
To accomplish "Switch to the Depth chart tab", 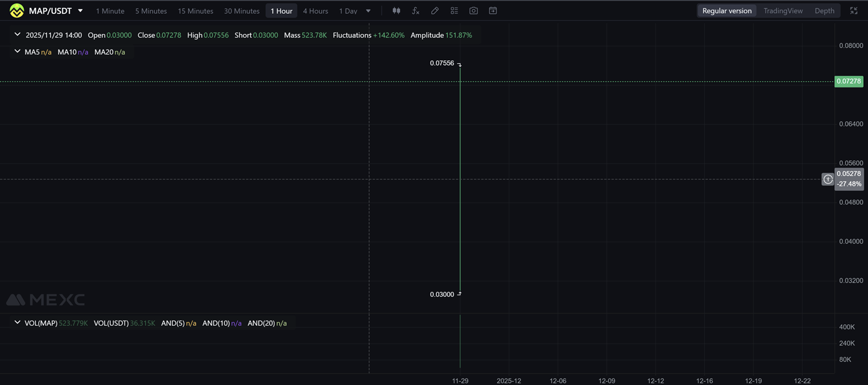I will [x=824, y=11].
